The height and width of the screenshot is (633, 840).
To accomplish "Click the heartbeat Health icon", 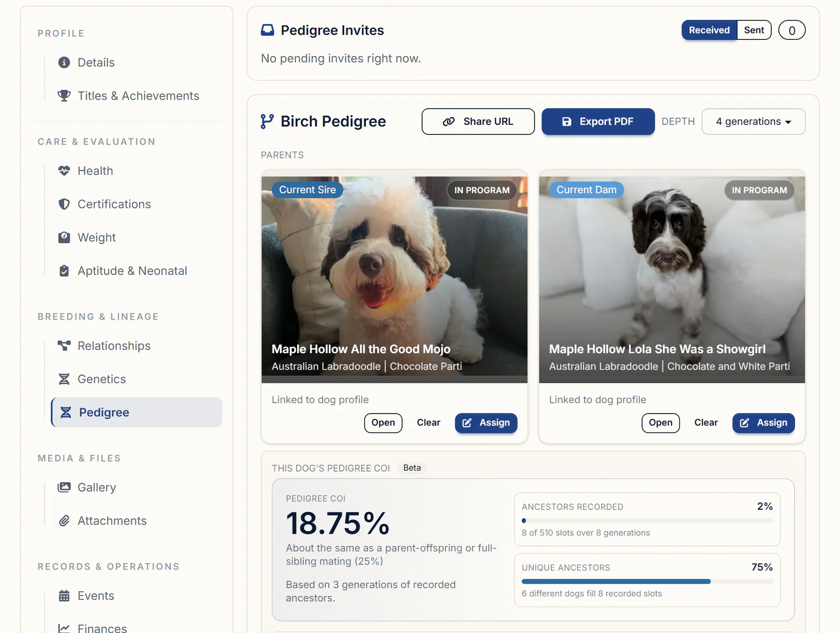I will [64, 171].
